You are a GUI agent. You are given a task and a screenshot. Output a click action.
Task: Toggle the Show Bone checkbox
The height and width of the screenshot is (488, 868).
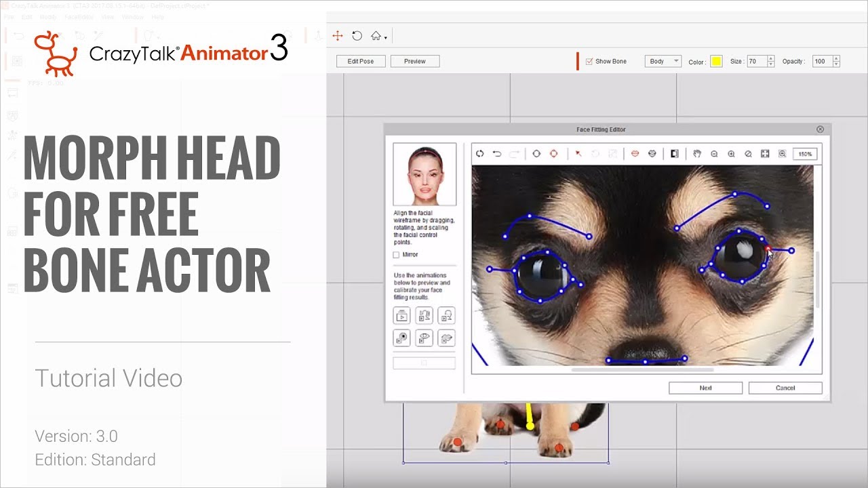point(589,61)
